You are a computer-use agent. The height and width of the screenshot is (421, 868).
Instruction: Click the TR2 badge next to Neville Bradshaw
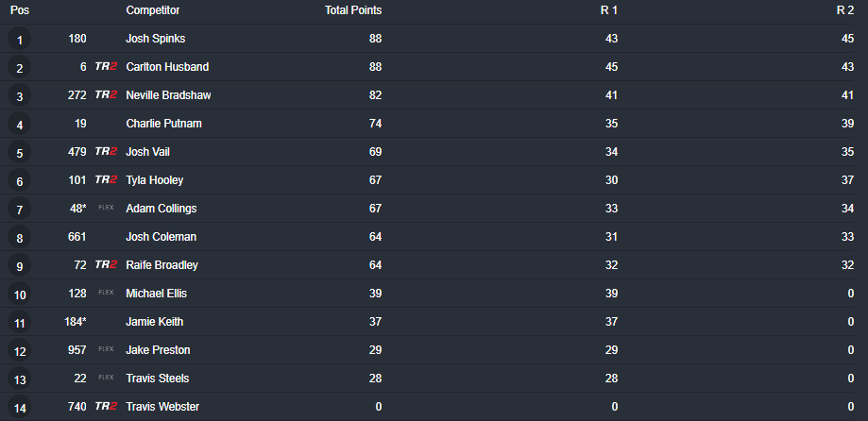pos(106,94)
